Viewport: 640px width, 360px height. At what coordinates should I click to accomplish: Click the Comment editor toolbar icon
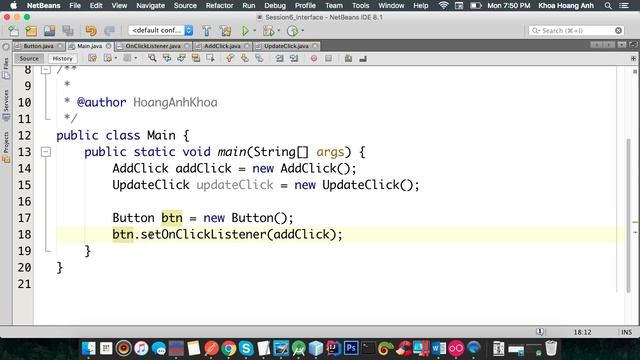(x=348, y=58)
